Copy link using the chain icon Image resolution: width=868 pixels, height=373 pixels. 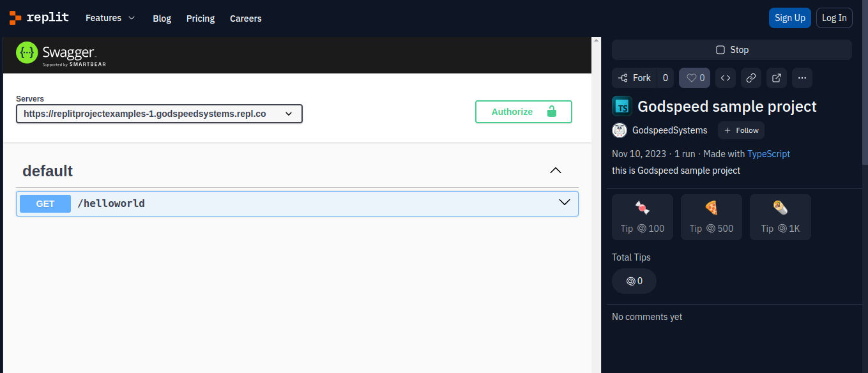(x=751, y=78)
